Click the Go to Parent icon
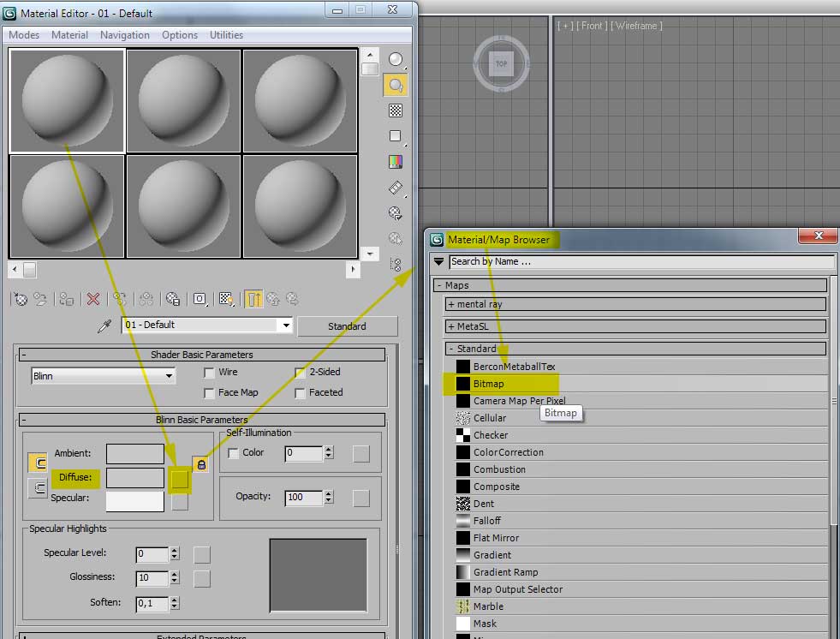Viewport: 840px width, 639px height. coord(273,299)
